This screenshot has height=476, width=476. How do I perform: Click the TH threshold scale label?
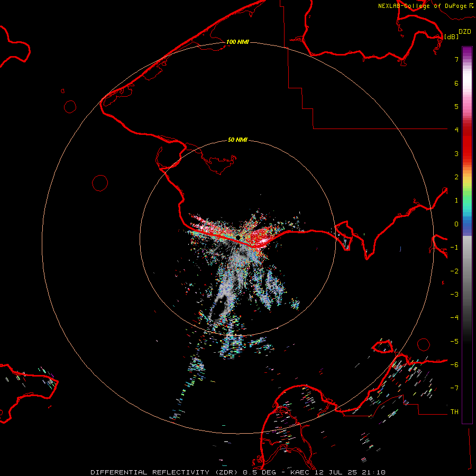tap(454, 412)
